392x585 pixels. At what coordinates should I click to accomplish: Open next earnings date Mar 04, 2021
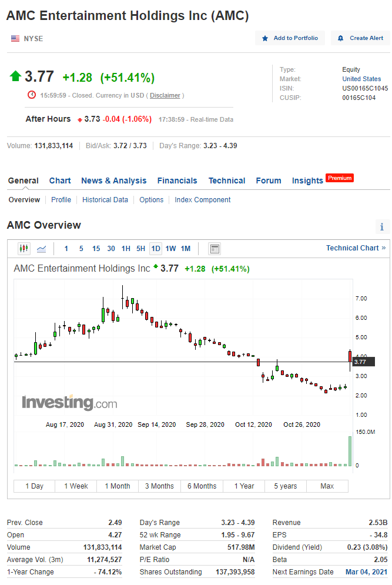(x=366, y=572)
